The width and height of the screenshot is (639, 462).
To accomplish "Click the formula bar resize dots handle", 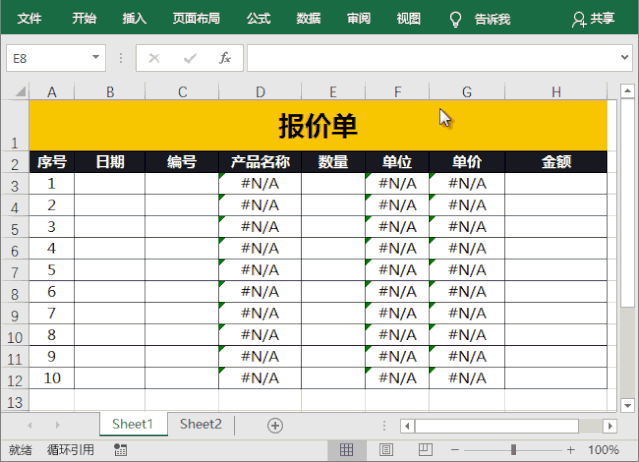I will pos(121,58).
